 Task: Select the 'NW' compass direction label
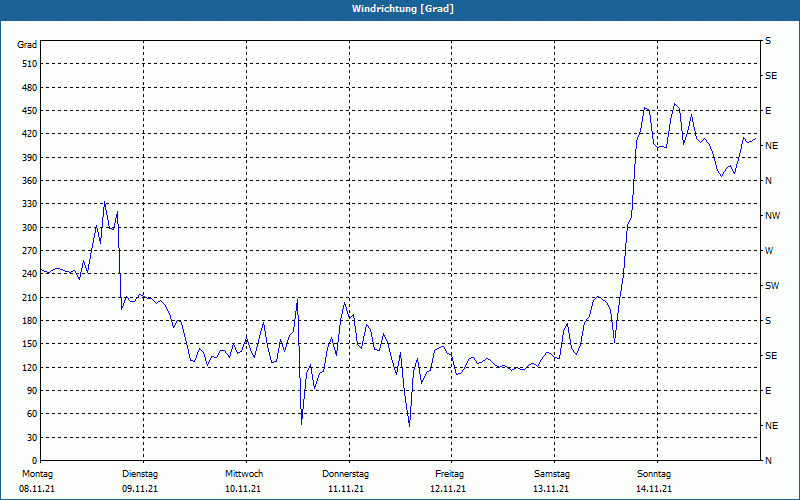[x=772, y=216]
